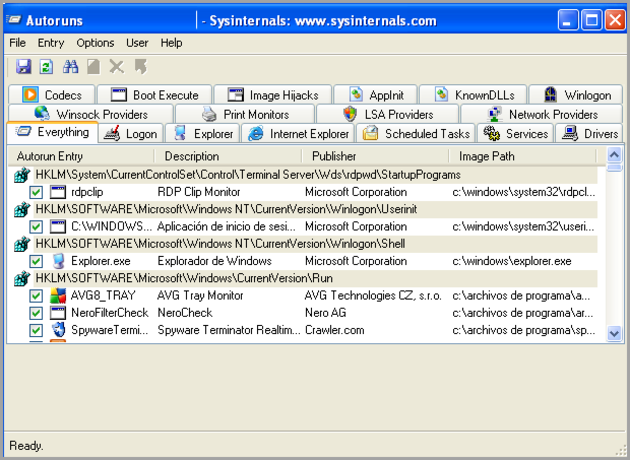Show the Winsock Providers tab
The width and height of the screenshot is (630, 460).
point(91,114)
